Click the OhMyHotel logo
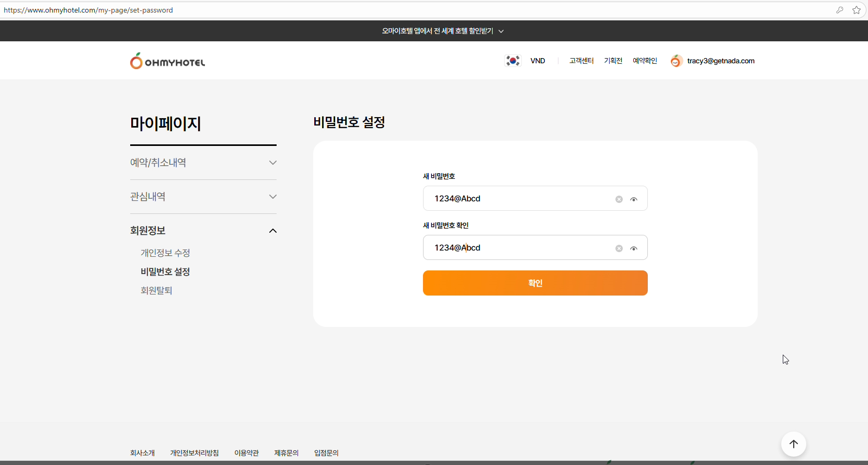 pos(167,61)
